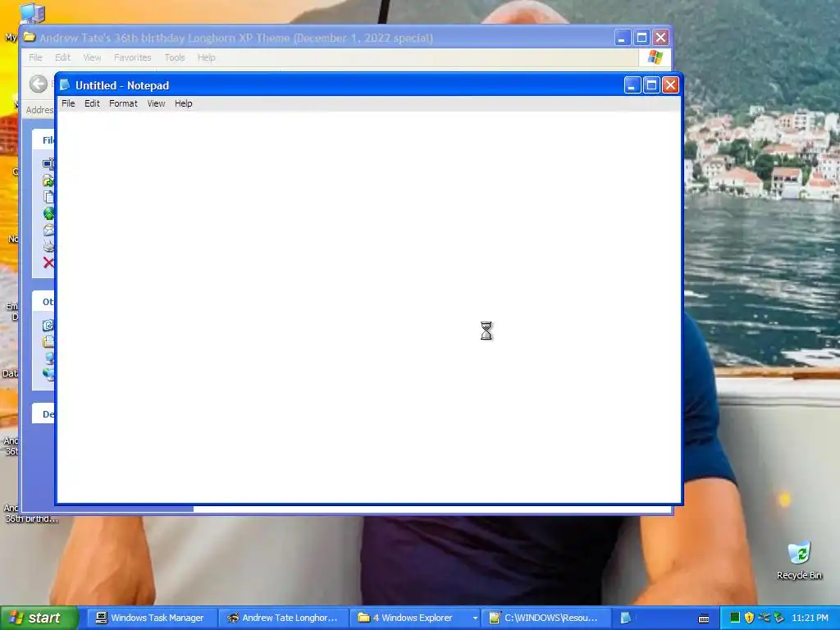Open the Explorer window's Favorites menu
The image size is (840, 630).
click(132, 57)
